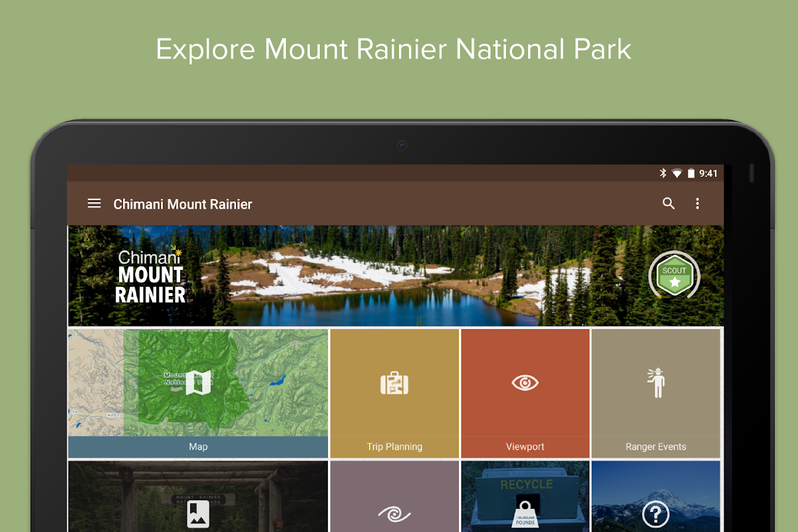The image size is (798, 532).
Task: Select the Viewport label
Action: point(525,447)
